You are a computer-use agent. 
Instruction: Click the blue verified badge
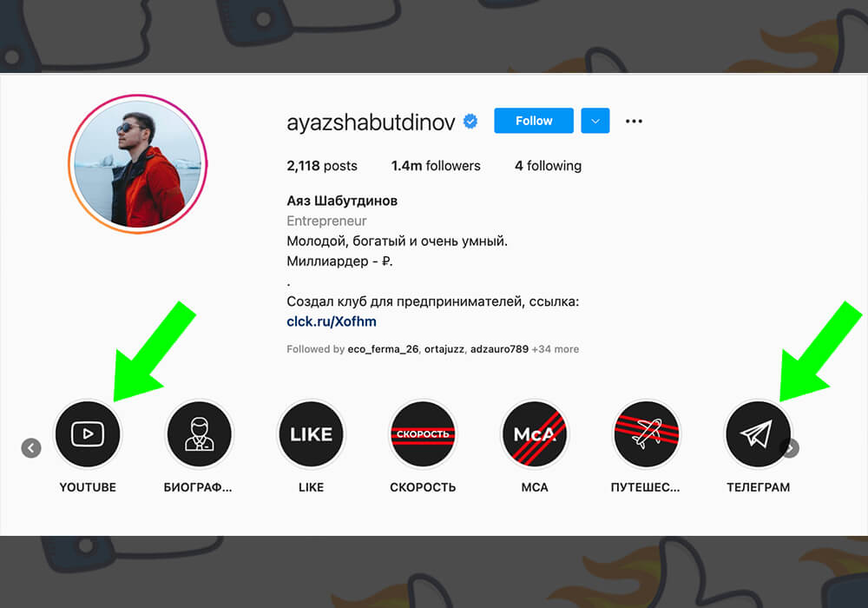point(470,121)
